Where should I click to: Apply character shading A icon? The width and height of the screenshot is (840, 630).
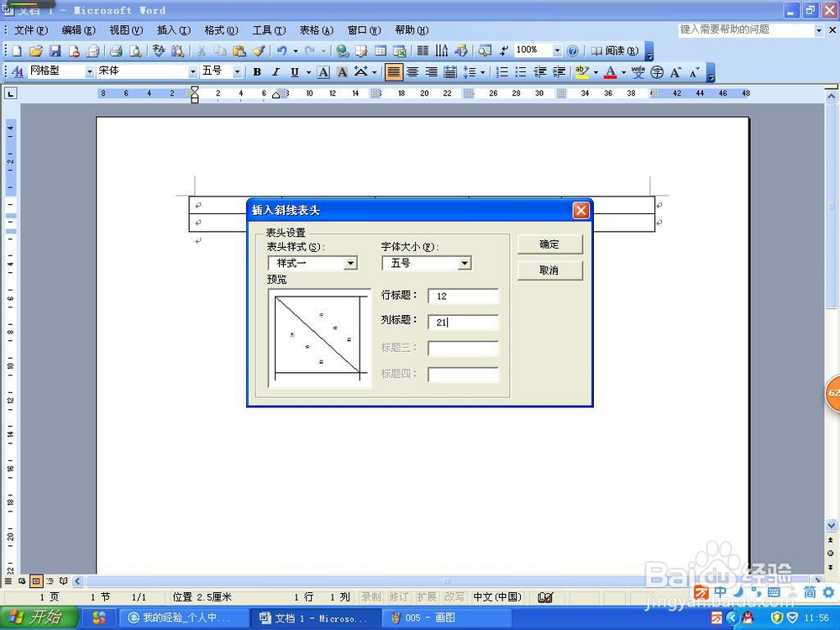point(343,71)
